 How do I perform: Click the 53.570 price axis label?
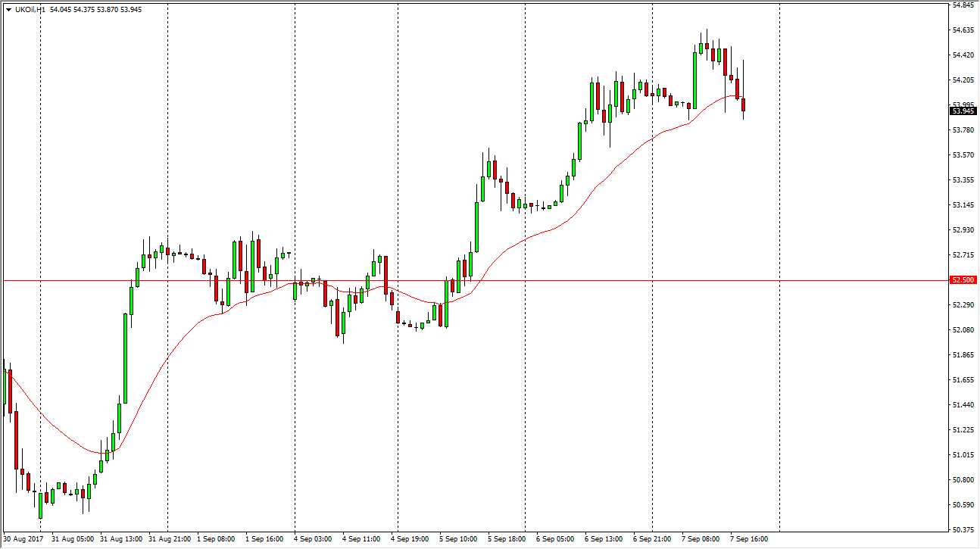[x=963, y=155]
